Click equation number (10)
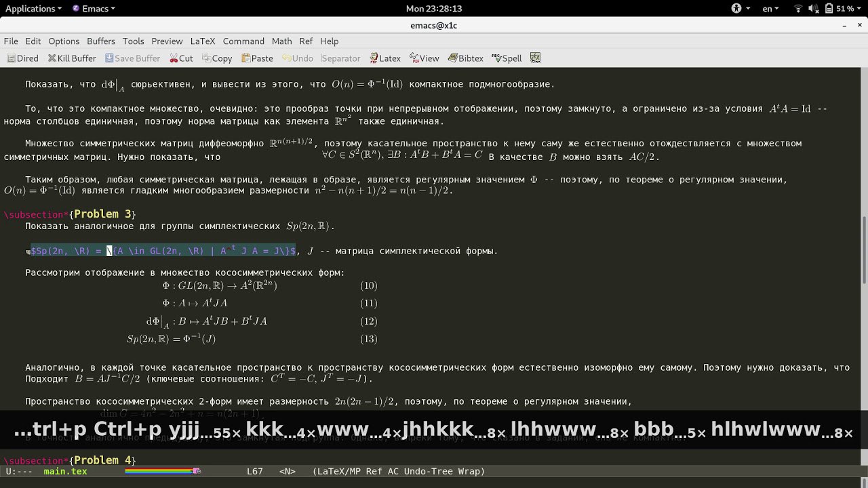Image resolution: width=868 pixels, height=488 pixels. [369, 286]
